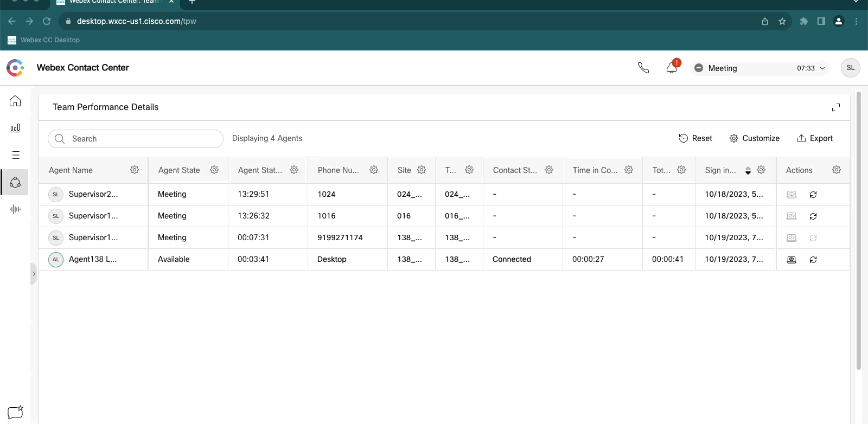Viewport: 868px width, 424px height.
Task: Click the Webex CC Desktop bookmark
Action: coord(44,40)
